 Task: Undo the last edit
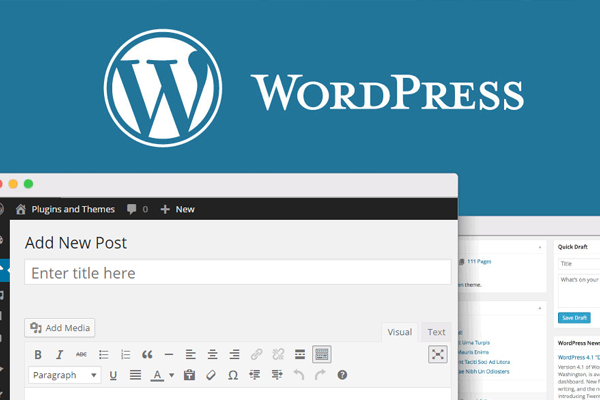click(x=298, y=375)
